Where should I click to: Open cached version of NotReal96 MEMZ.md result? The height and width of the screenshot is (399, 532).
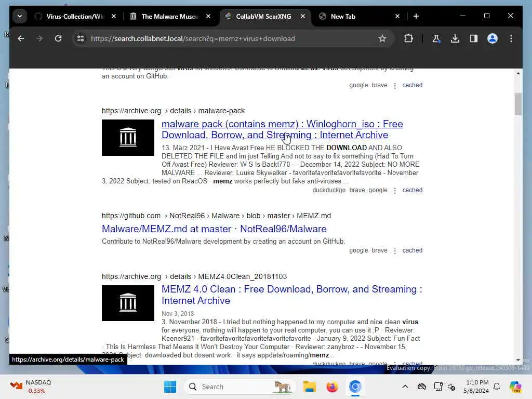tap(412, 250)
